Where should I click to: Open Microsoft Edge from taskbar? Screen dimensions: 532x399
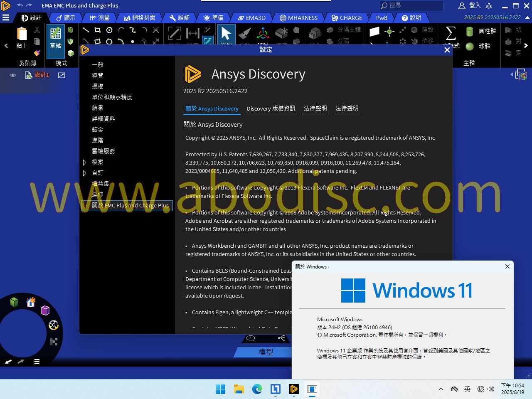pyautogui.click(x=257, y=389)
